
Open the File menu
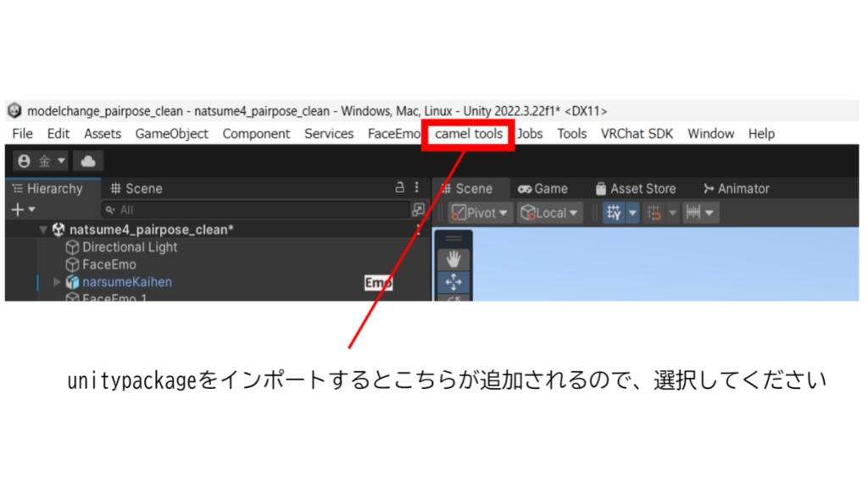(x=22, y=134)
